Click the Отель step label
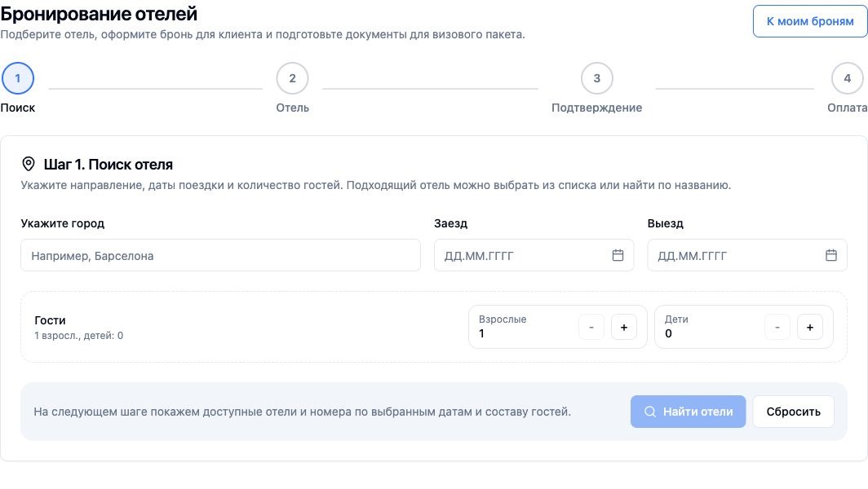868x489 pixels. pos(292,108)
